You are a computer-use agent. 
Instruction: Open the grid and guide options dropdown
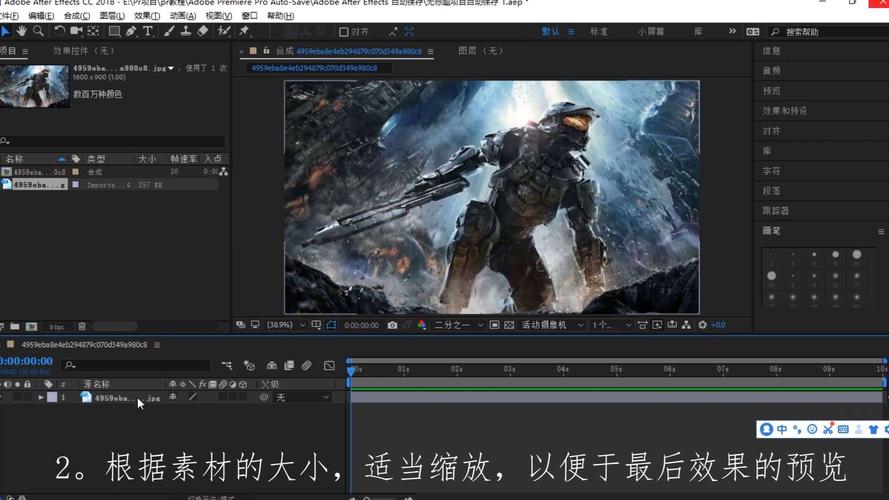(316, 325)
